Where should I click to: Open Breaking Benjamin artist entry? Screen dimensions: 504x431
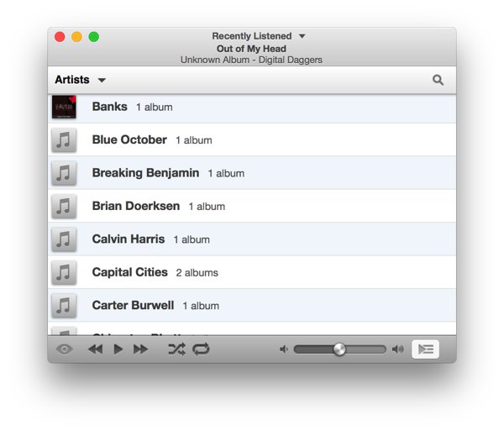tap(252, 173)
